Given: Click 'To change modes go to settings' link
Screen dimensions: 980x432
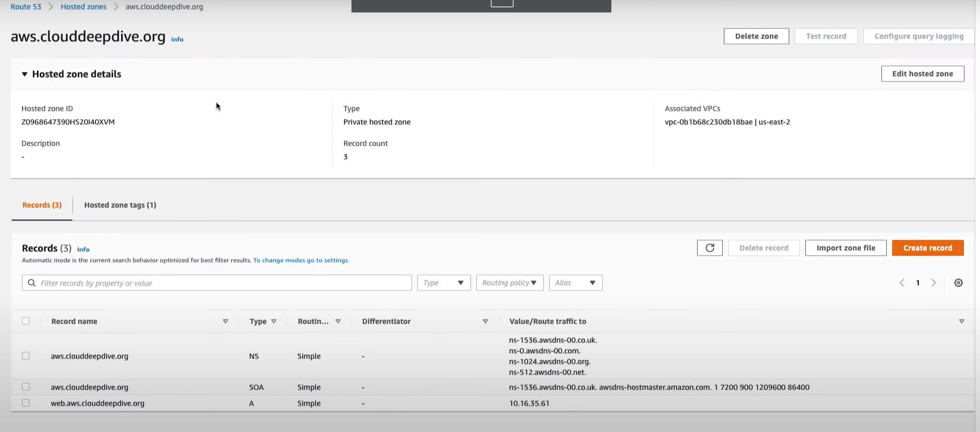Looking at the screenshot, I should [301, 260].
